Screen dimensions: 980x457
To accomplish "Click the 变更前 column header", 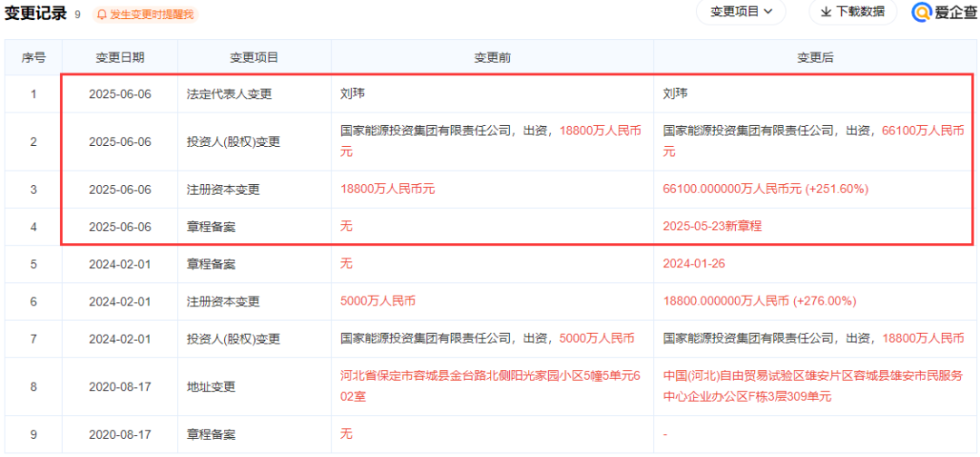I will (492, 57).
